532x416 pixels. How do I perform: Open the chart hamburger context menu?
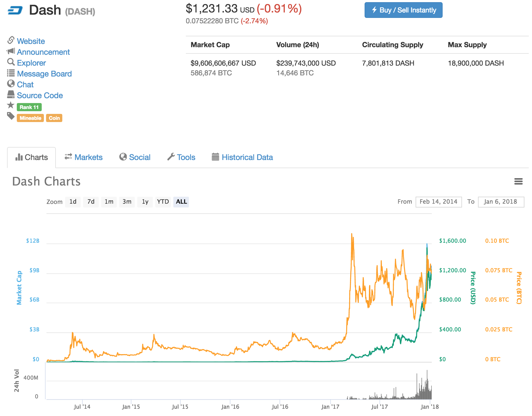click(518, 181)
